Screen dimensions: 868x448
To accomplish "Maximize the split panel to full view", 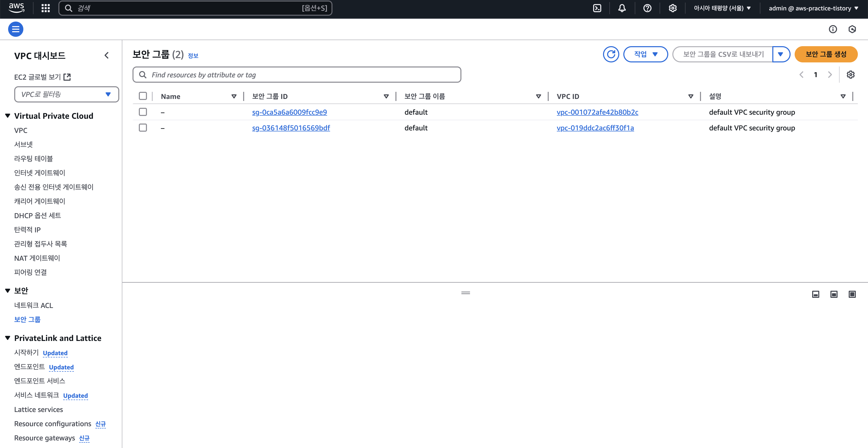I will [x=852, y=295].
